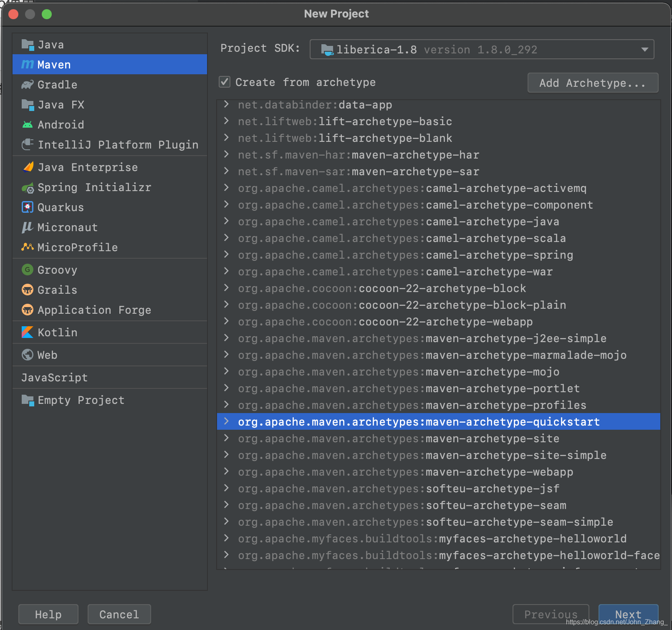The image size is (672, 630).
Task: Click the Previous button
Action: [551, 614]
